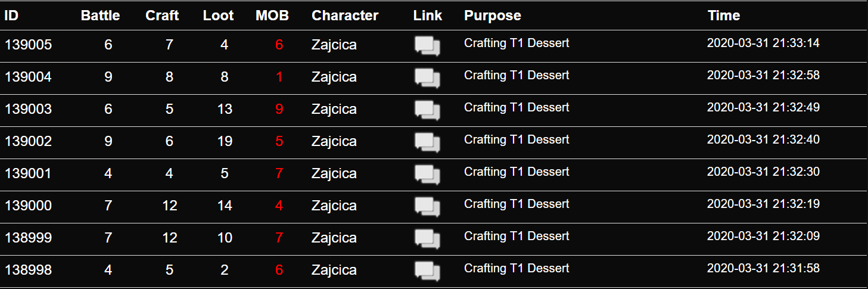Image resolution: width=868 pixels, height=289 pixels.
Task: Open chat link icon for roll 139005
Action: tap(427, 46)
